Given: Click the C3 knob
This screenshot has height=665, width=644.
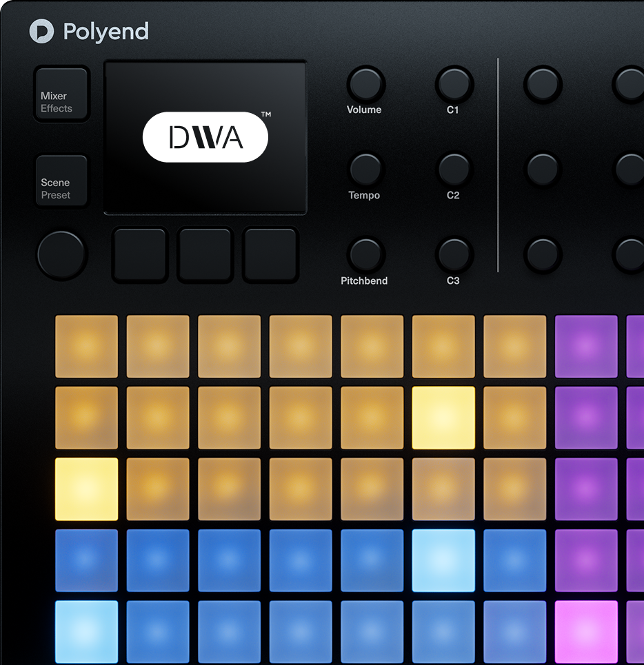Looking at the screenshot, I should (453, 255).
